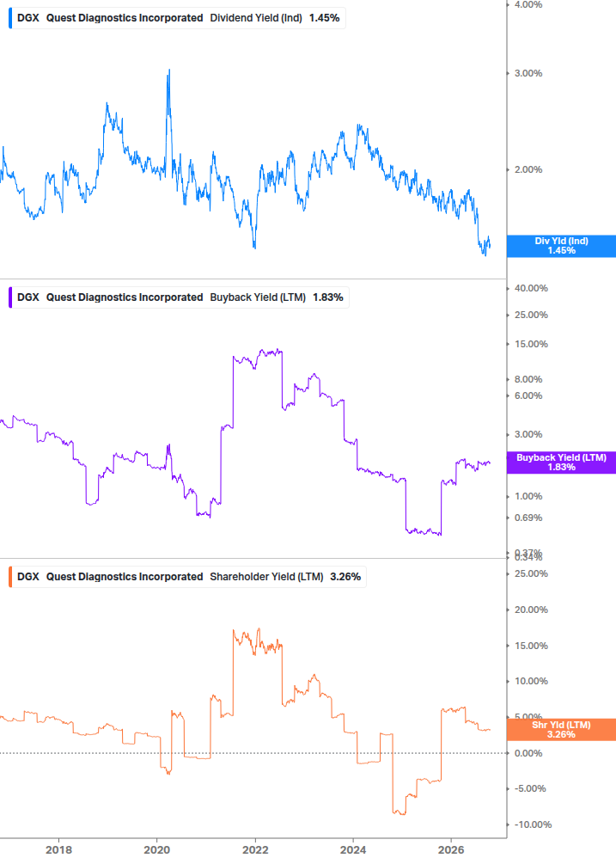Click the orange Shr Yld (LTM) 3.26% tag
The height and width of the screenshot is (864, 616).
point(561,730)
